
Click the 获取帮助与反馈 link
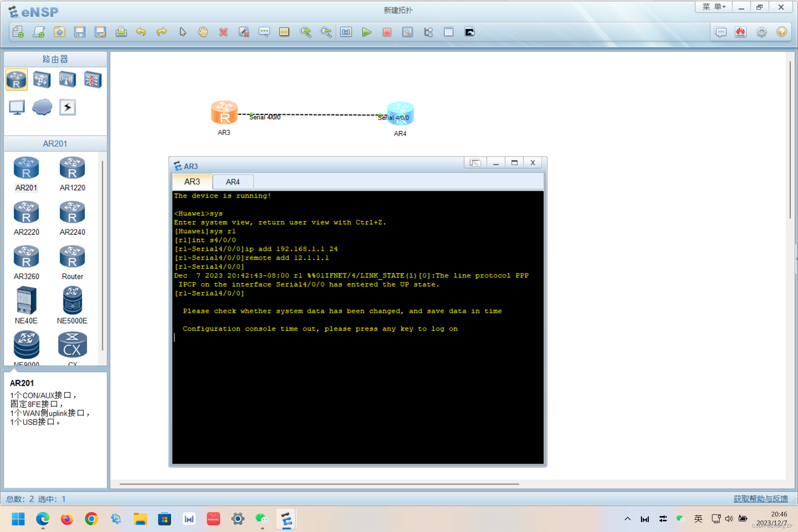pos(760,499)
